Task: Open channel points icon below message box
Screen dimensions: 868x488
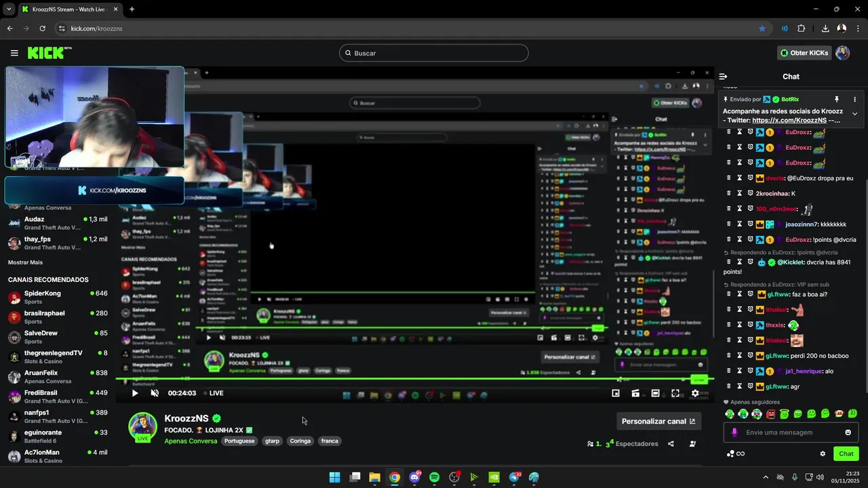Action: [x=730, y=453]
